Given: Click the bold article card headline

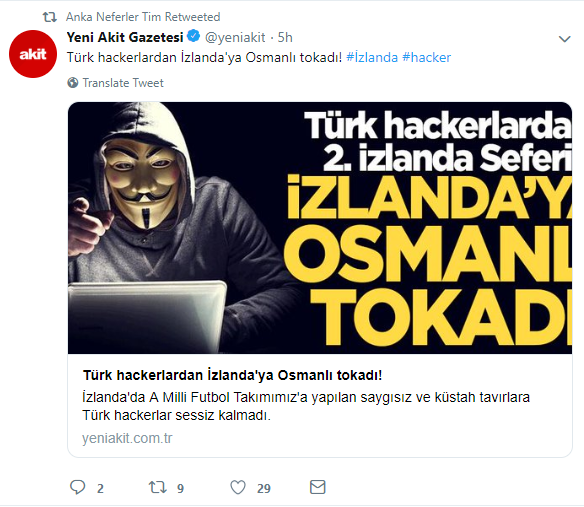Looking at the screenshot, I should [232, 375].
